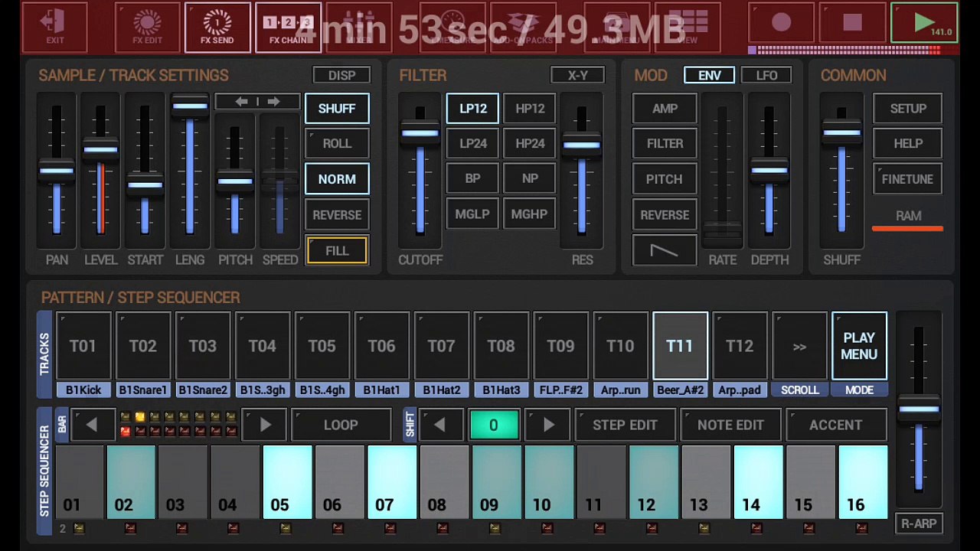Click the CUTOFF slider
The height and width of the screenshot is (551, 980).
click(x=420, y=170)
